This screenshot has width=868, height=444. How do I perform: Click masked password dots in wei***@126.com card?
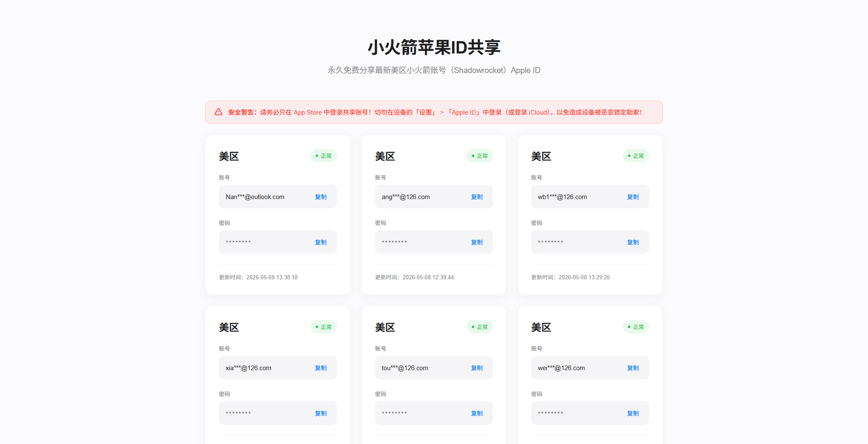pos(550,413)
